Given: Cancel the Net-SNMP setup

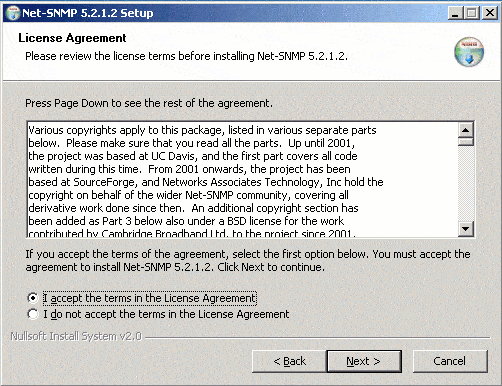Looking at the screenshot, I should [450, 361].
